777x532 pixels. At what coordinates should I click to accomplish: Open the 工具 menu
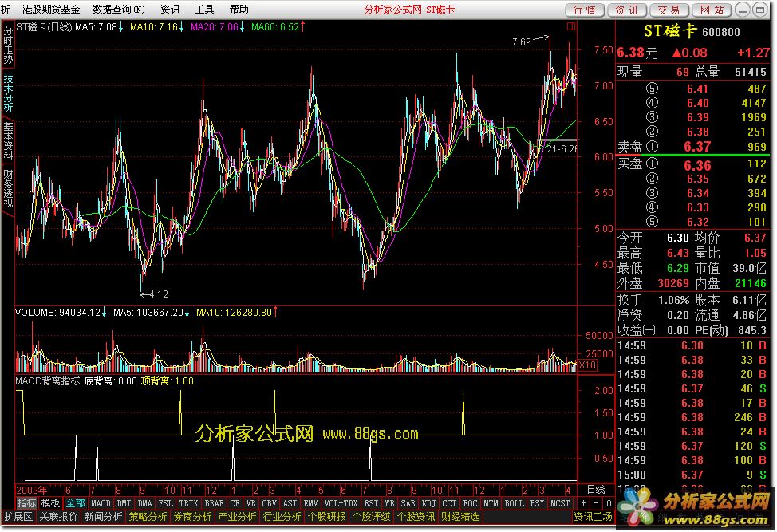(x=204, y=10)
